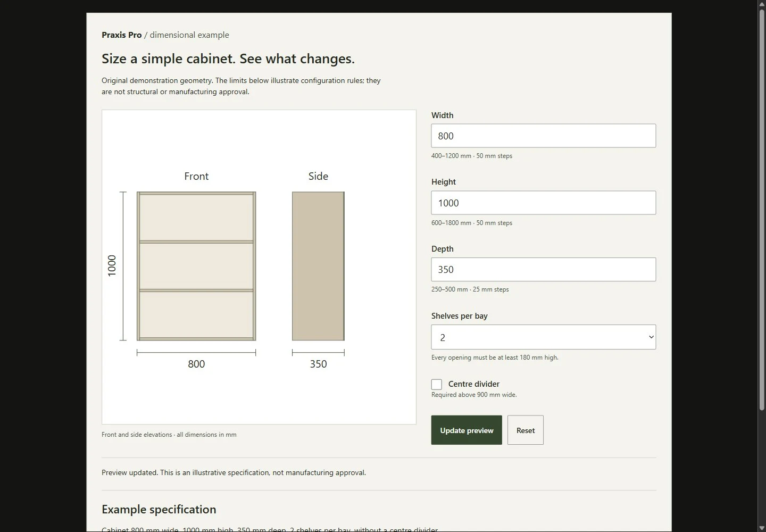Click into the Height input showing 1000
The image size is (766, 532).
(543, 203)
